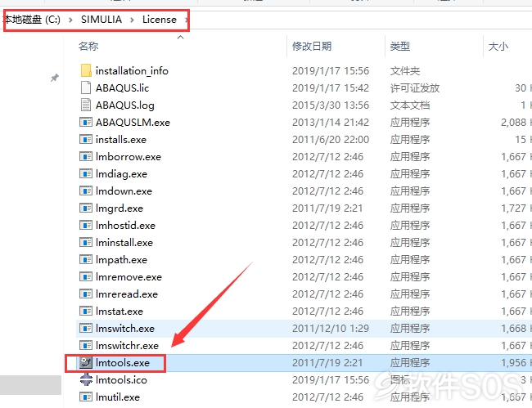Screen dimensions: 532x408
Task: Click the 2013/1/14 21:42 date of ABAQUSLM.exe
Action: click(x=331, y=123)
